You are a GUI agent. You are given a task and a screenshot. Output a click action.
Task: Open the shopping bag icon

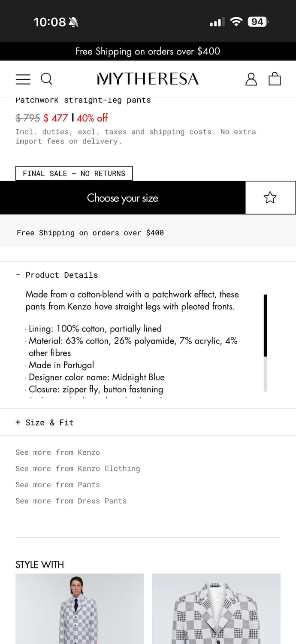275,79
